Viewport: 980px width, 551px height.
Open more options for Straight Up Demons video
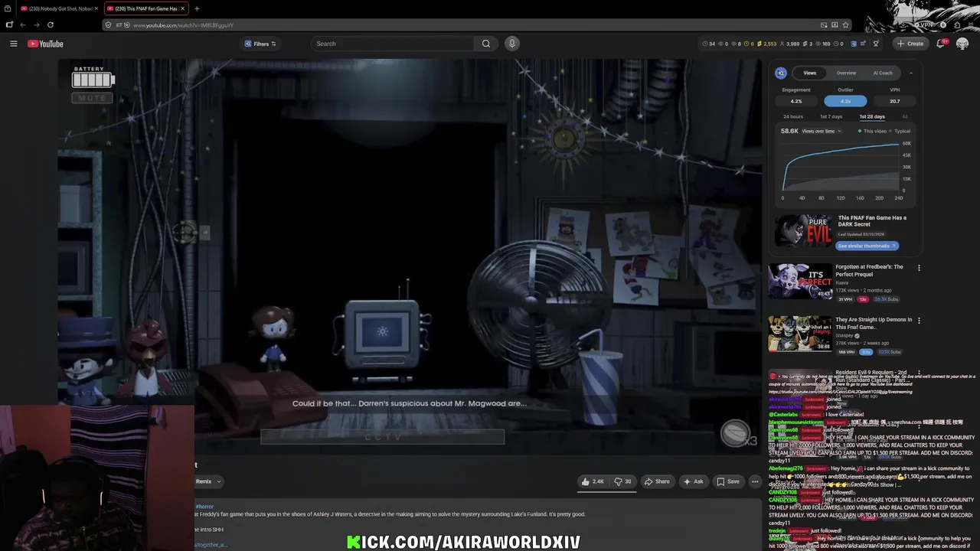[x=919, y=321]
